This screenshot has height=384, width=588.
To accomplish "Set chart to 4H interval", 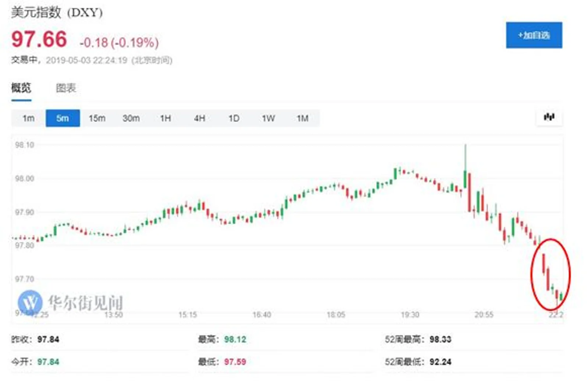I will click(199, 118).
